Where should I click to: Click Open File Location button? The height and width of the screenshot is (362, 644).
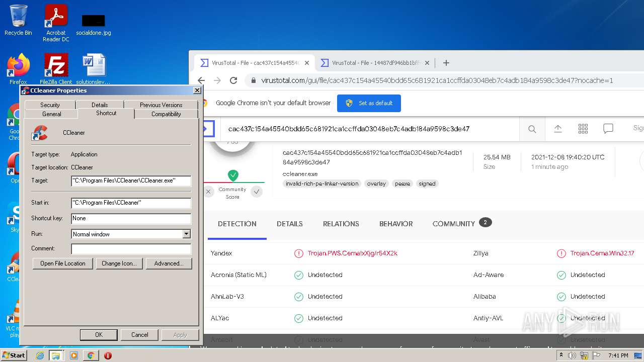coord(63,263)
